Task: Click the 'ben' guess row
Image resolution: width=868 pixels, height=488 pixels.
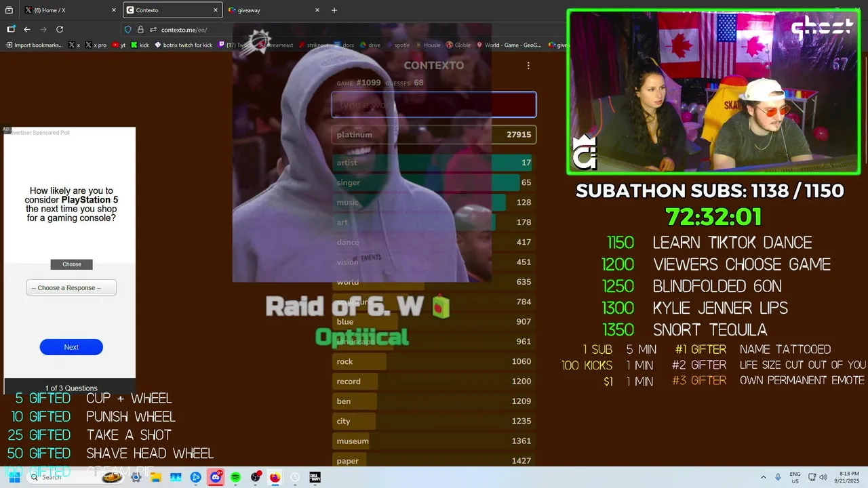Action: click(434, 401)
